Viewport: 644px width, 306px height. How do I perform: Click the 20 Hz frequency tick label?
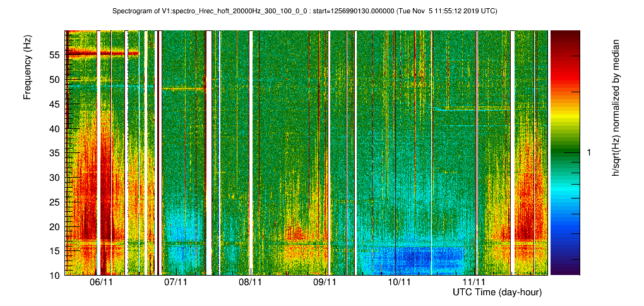tap(56, 226)
